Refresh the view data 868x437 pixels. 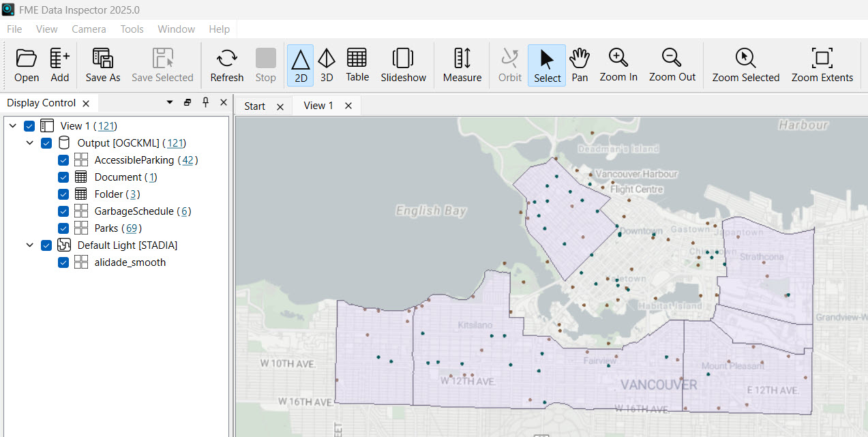coord(226,59)
